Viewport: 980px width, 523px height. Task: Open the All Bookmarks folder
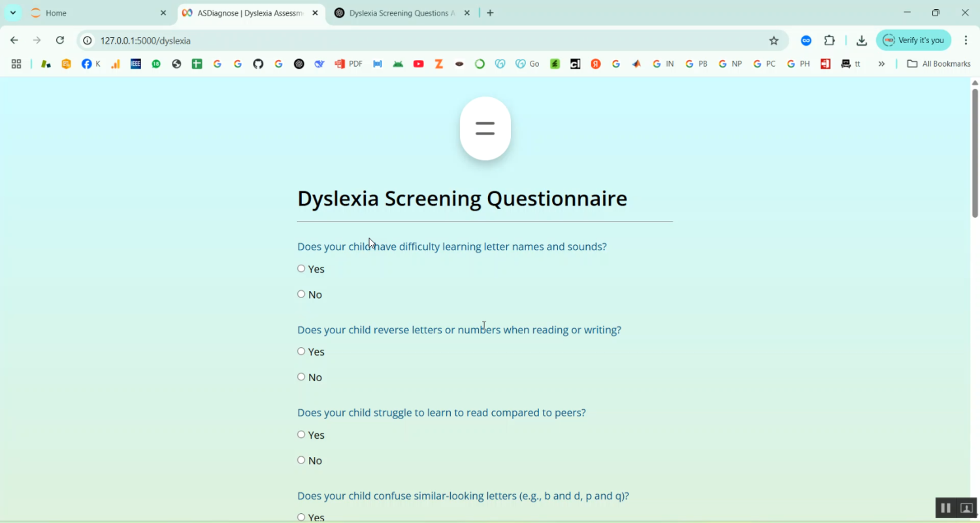(x=939, y=64)
